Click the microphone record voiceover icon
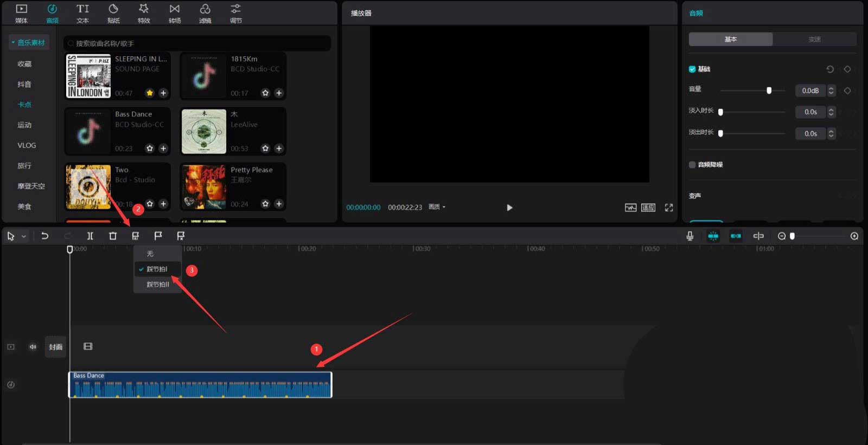 690,236
